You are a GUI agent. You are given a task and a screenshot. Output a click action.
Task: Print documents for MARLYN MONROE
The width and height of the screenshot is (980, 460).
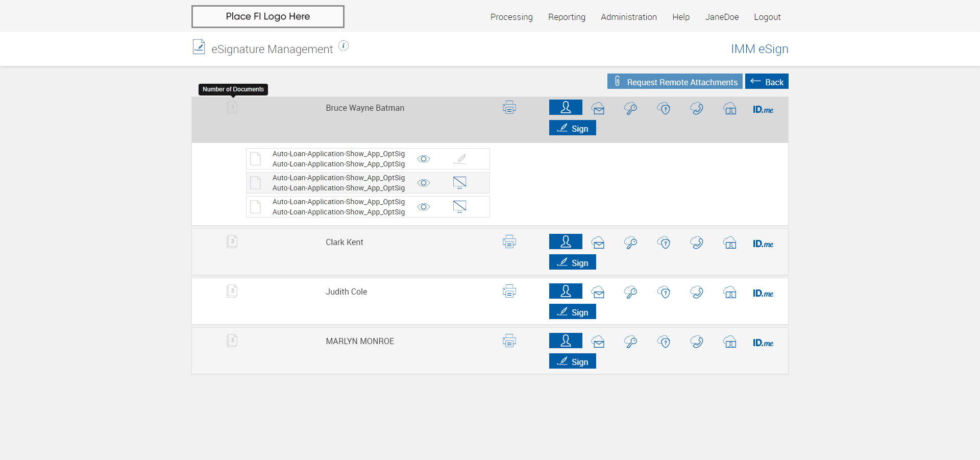(509, 341)
